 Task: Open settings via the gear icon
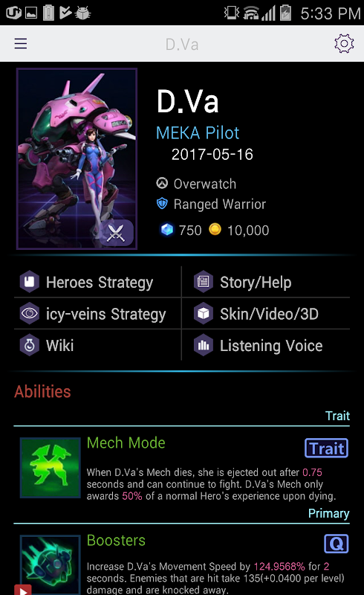tap(344, 44)
